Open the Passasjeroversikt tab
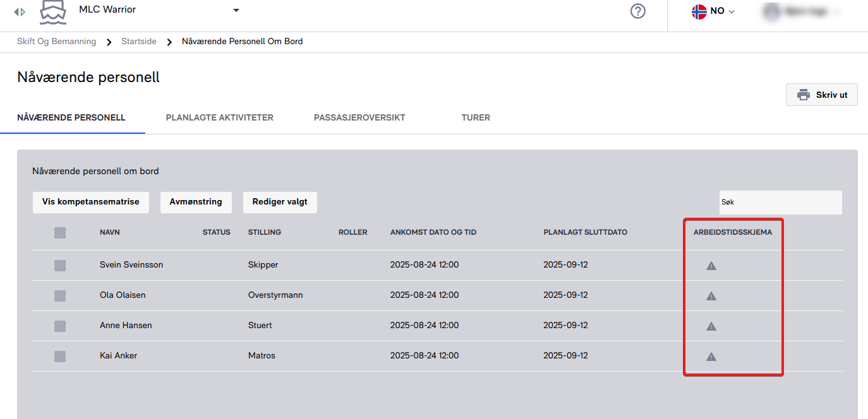Viewport: 868px width, 419px height. (359, 118)
